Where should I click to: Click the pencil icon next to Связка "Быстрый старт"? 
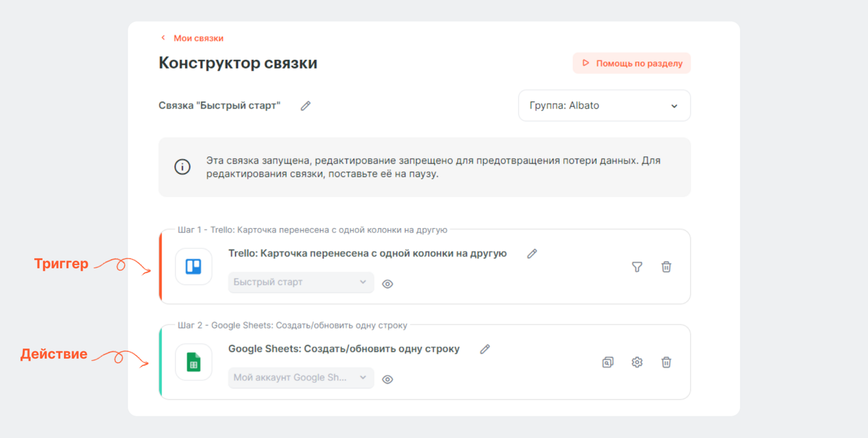(305, 106)
